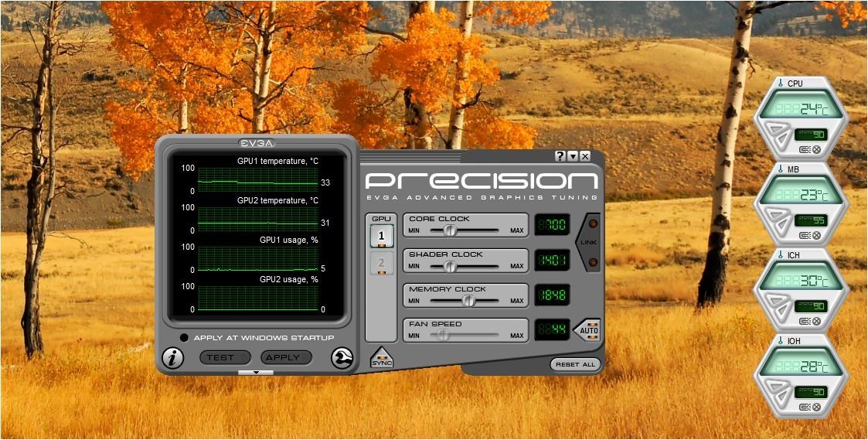Enable Apply at Windows Startup
The image size is (868, 440).
pyautogui.click(x=184, y=337)
